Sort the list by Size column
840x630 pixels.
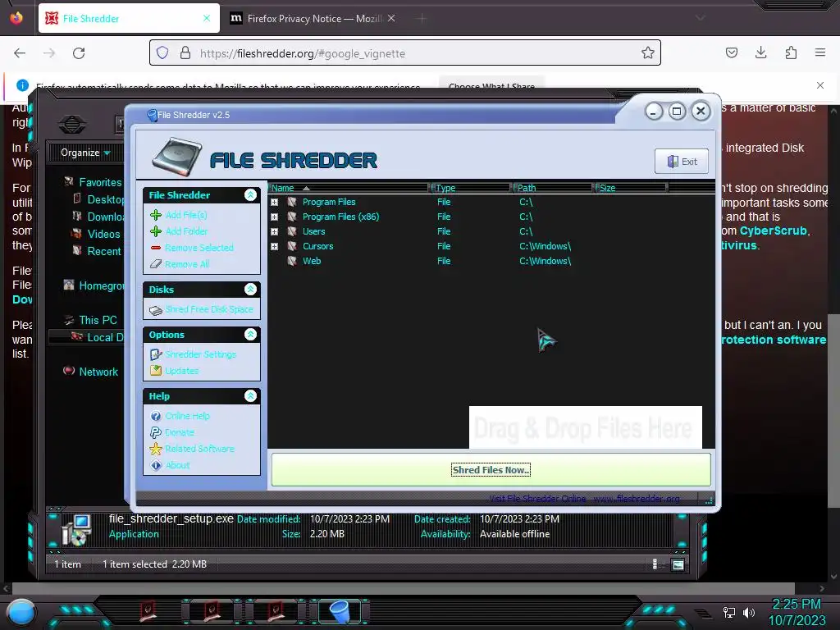(x=632, y=188)
